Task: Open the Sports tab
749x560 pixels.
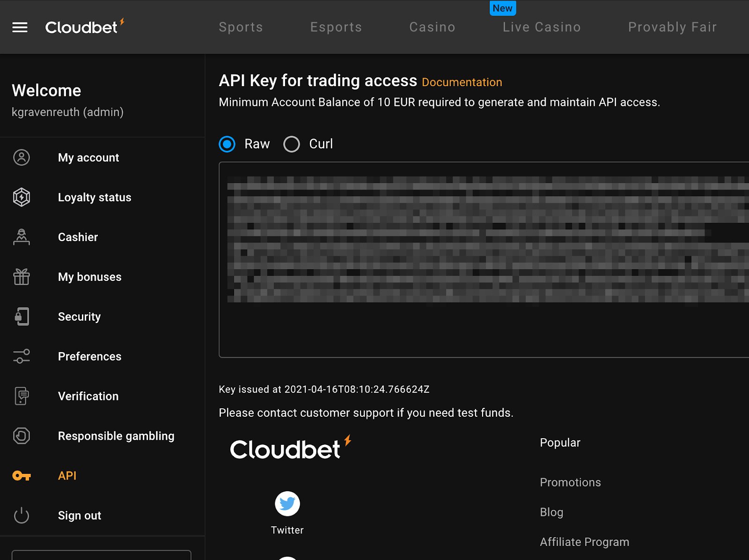Action: click(241, 27)
